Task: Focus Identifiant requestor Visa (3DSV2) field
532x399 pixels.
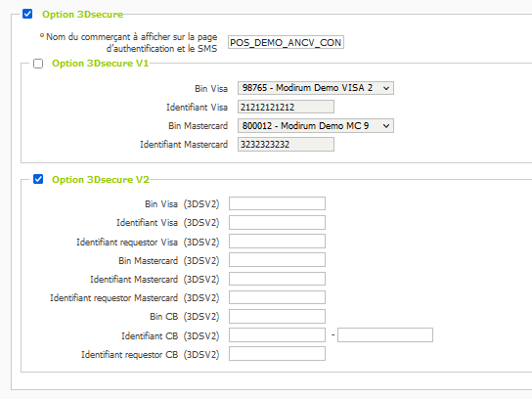Action: pos(277,242)
